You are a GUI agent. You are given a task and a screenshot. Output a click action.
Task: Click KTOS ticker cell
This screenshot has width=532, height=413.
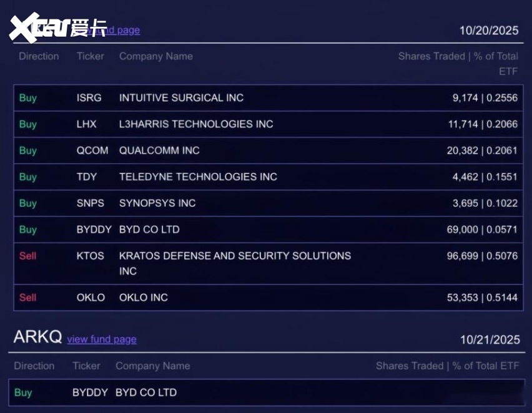click(91, 256)
